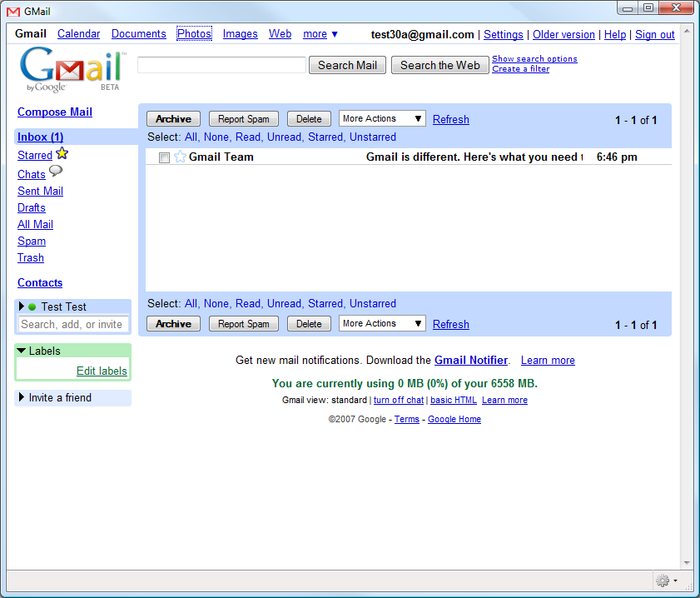The image size is (700, 598).
Task: Open the top More Actions dropdown
Action: pos(382,119)
